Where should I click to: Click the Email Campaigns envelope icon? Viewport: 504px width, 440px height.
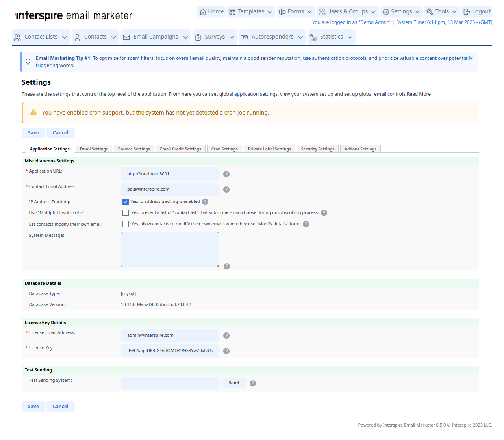coord(126,37)
